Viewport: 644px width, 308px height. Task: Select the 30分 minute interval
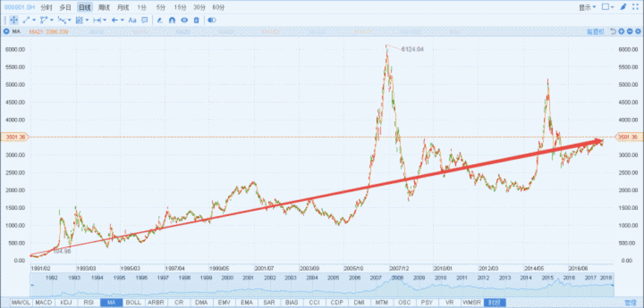(199, 7)
